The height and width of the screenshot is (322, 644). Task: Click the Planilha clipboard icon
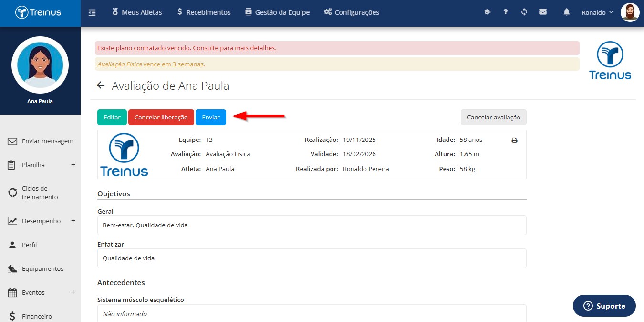[x=12, y=165]
